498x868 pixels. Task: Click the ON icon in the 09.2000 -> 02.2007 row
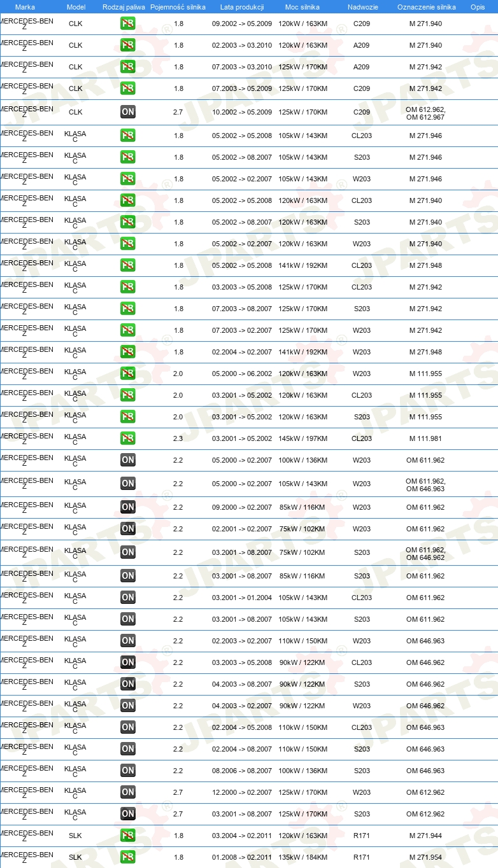tap(127, 507)
